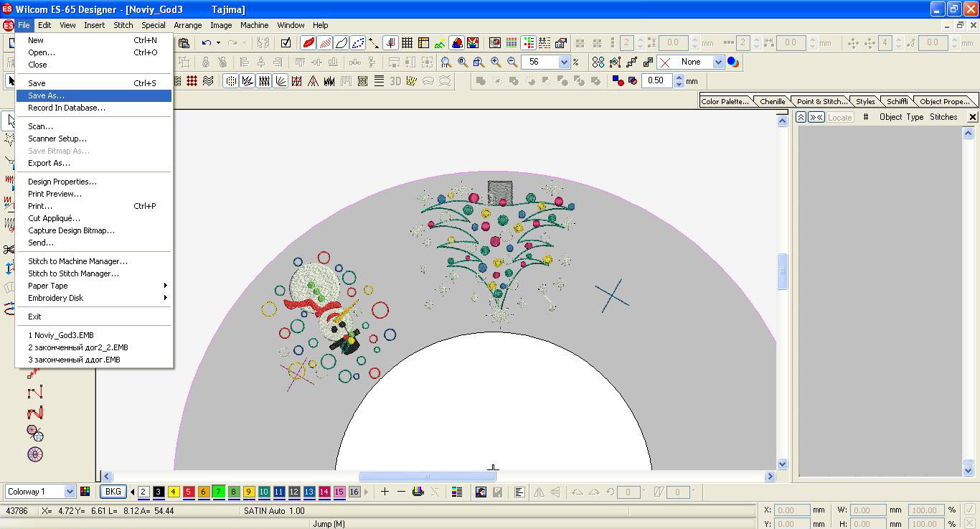Toggle the 3D stitch effect icon
This screenshot has height=529, width=980.
pos(395,81)
